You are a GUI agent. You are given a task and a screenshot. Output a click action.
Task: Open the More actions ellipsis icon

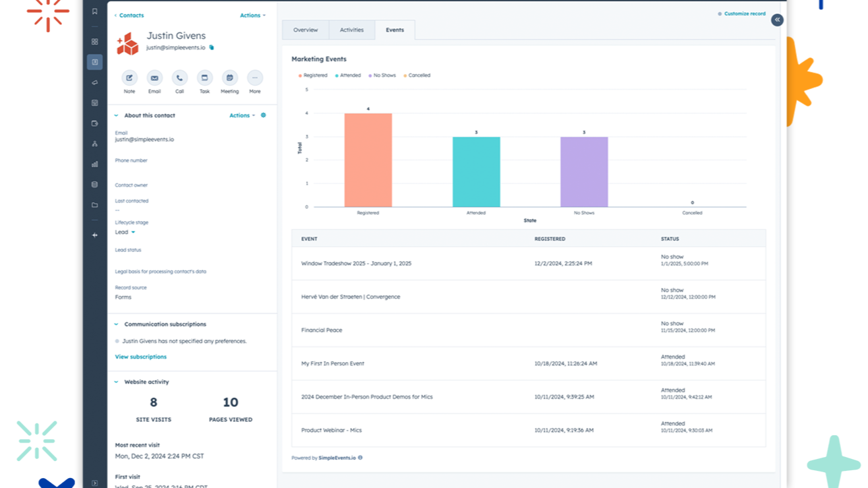point(255,78)
